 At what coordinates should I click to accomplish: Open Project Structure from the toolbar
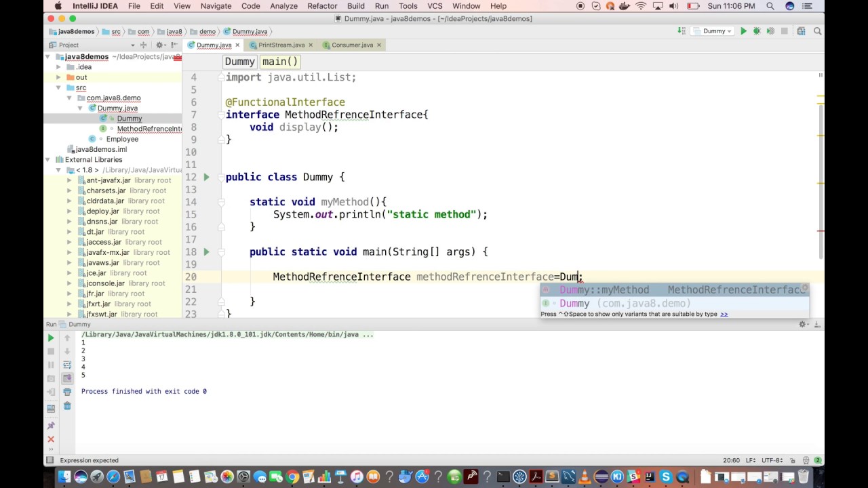click(x=801, y=31)
